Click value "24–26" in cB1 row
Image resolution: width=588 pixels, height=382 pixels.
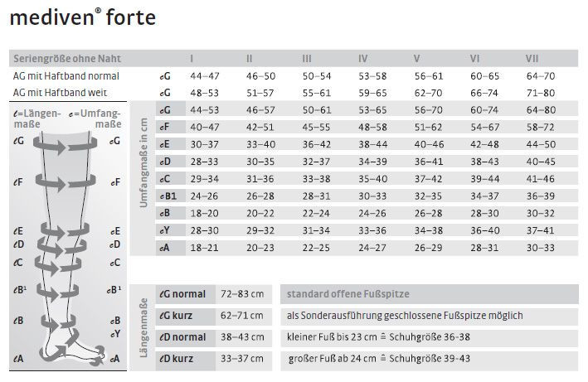(204, 196)
